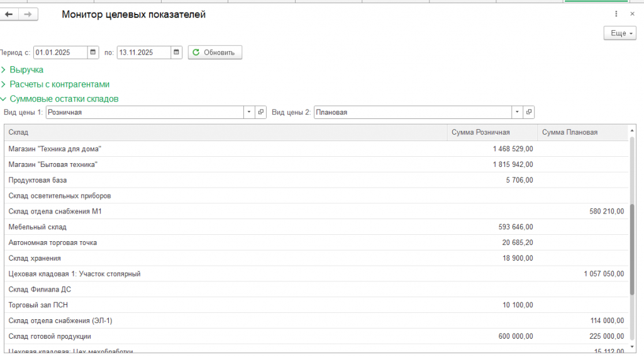The image size is (644, 357).
Task: Select the Мебельный склад row
Action: tap(316, 227)
